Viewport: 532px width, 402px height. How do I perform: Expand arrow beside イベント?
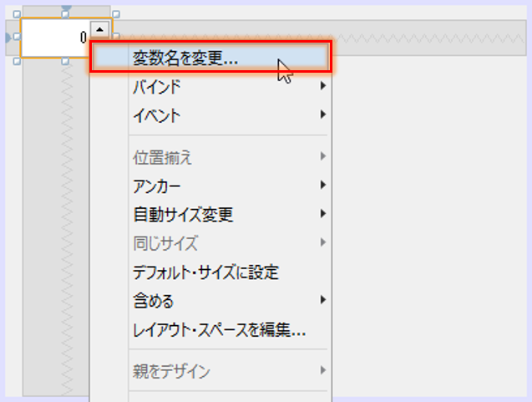coord(323,114)
